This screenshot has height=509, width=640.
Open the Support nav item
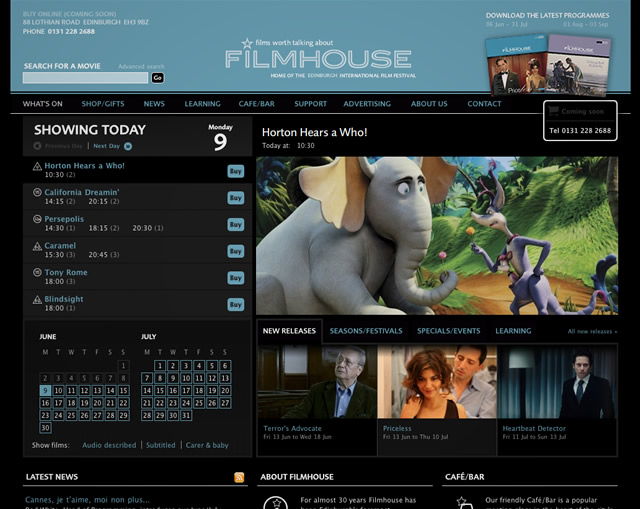click(311, 104)
